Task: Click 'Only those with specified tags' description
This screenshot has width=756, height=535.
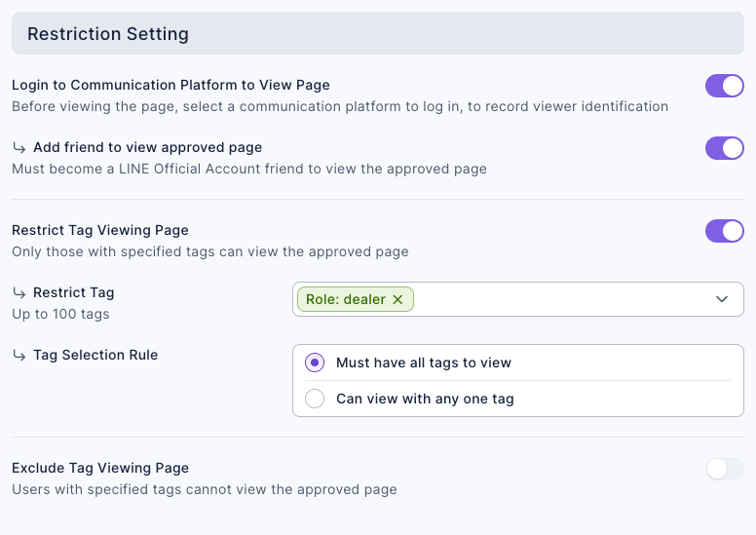Action: (x=210, y=251)
